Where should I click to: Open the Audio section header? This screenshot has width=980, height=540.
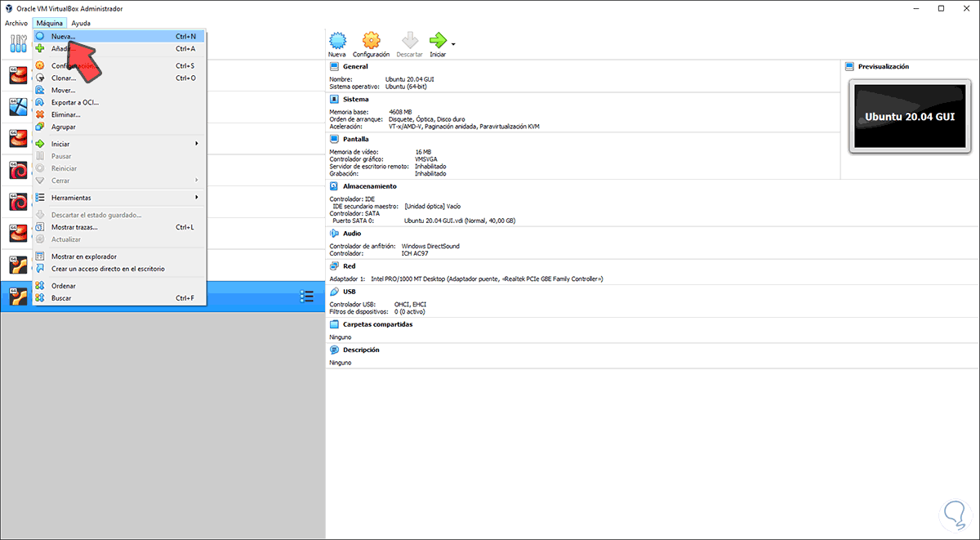(x=352, y=233)
